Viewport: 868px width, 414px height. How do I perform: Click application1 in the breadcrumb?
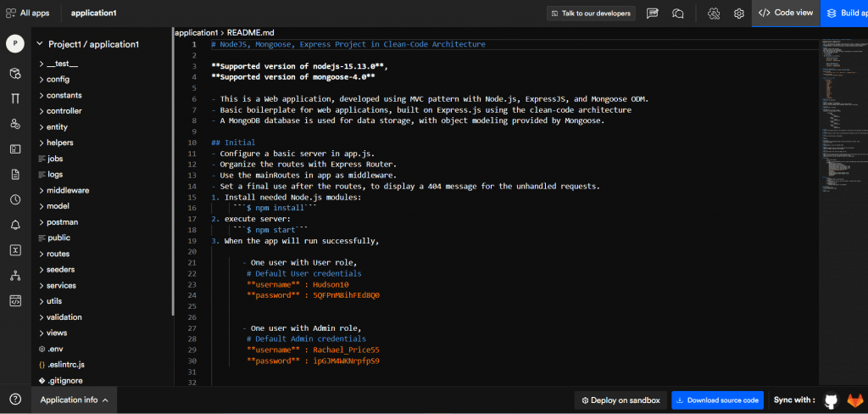point(197,33)
